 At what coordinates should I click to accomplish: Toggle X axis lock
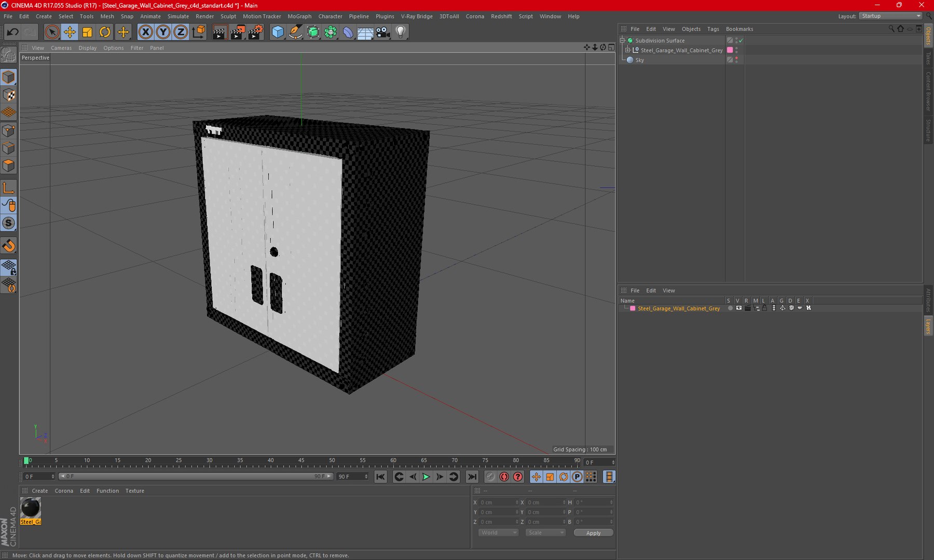click(x=146, y=32)
